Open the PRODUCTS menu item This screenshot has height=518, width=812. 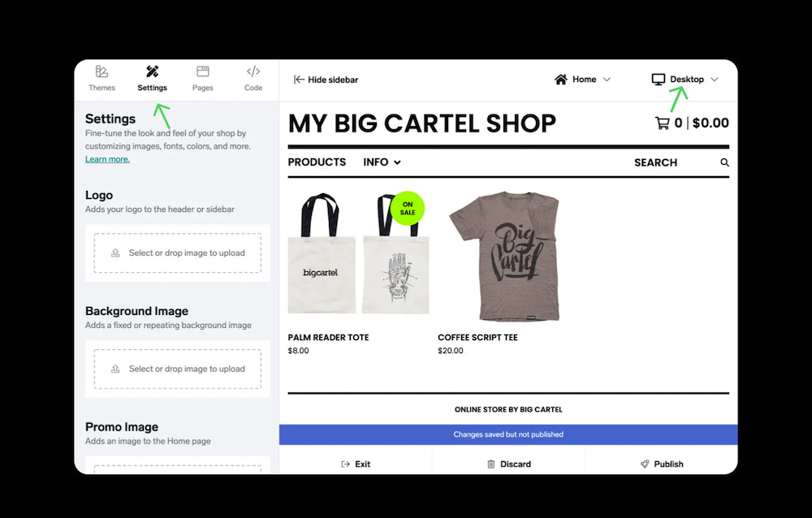[x=317, y=162]
